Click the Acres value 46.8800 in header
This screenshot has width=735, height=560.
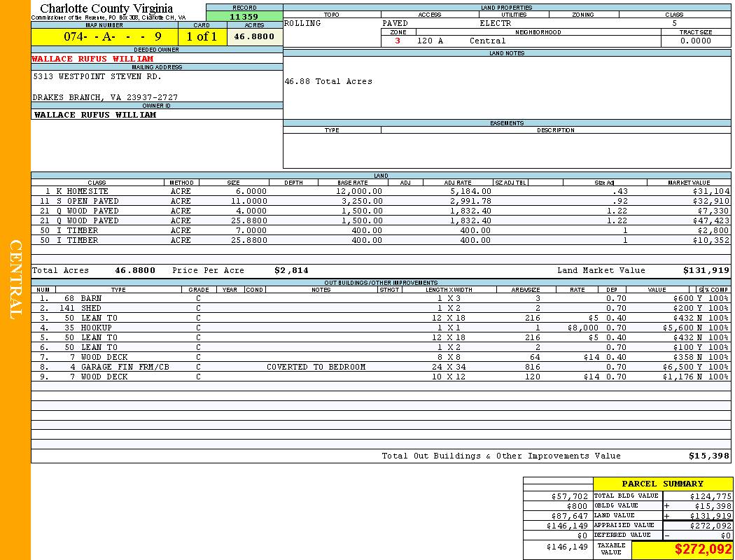(255, 36)
